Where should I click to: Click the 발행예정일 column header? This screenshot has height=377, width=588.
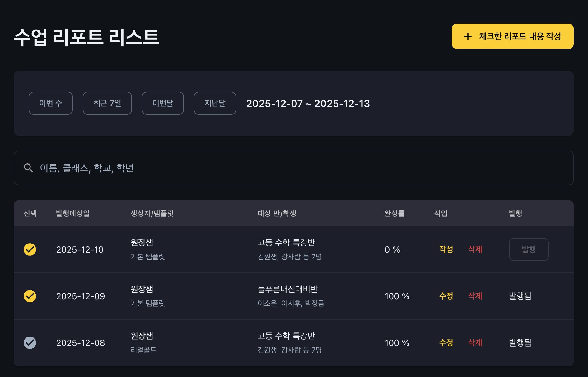point(72,213)
